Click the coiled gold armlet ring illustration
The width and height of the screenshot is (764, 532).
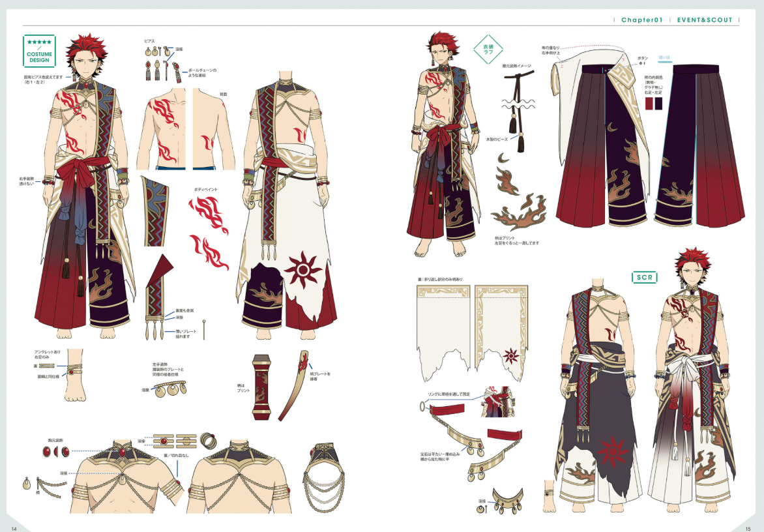point(209,439)
